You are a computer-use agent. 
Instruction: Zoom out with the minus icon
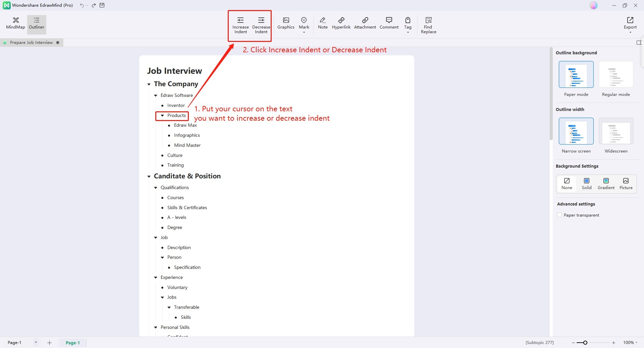pyautogui.click(x=573, y=343)
